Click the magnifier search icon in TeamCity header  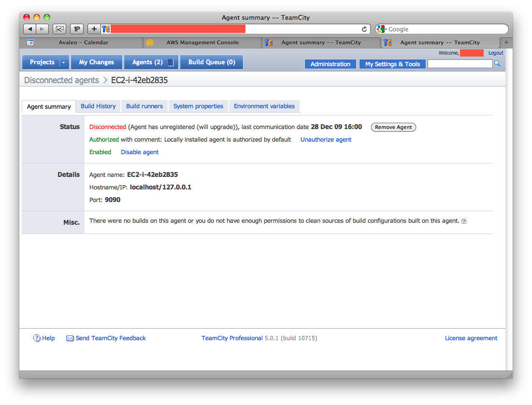click(498, 63)
